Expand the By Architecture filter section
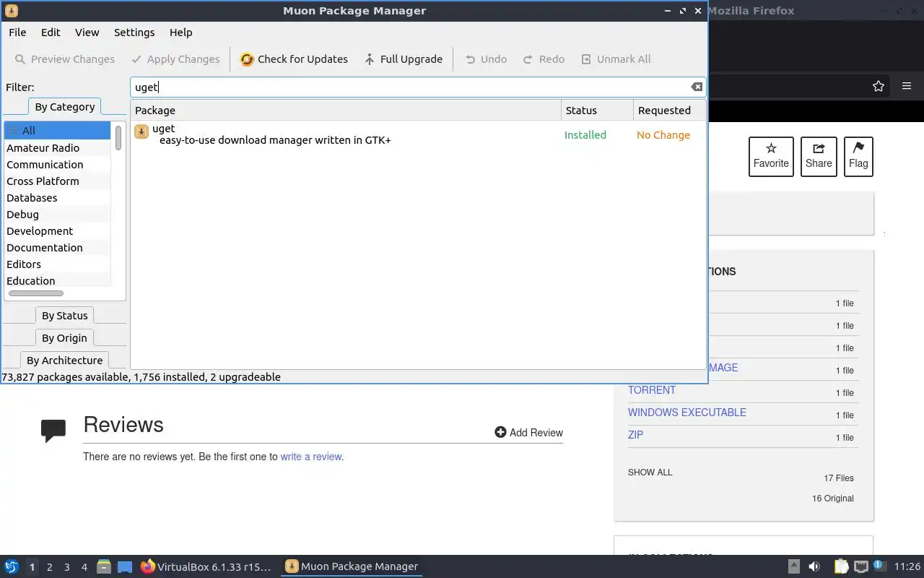The height and width of the screenshot is (578, 924). click(65, 361)
